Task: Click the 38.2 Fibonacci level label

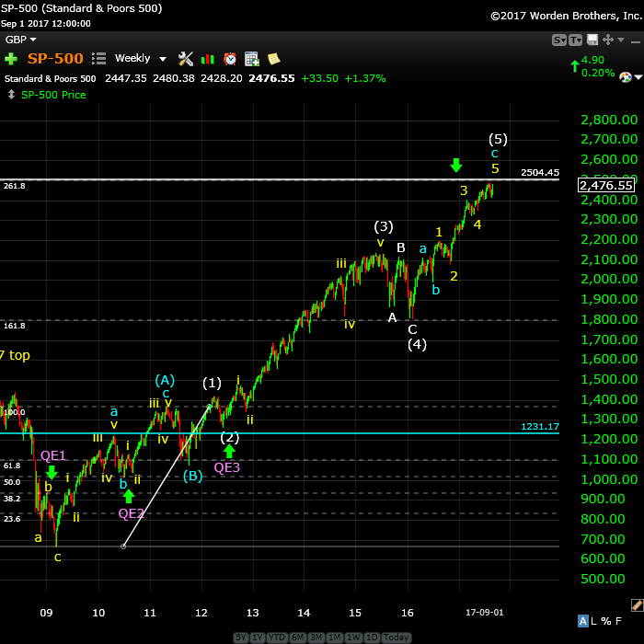Action: pos(12,499)
